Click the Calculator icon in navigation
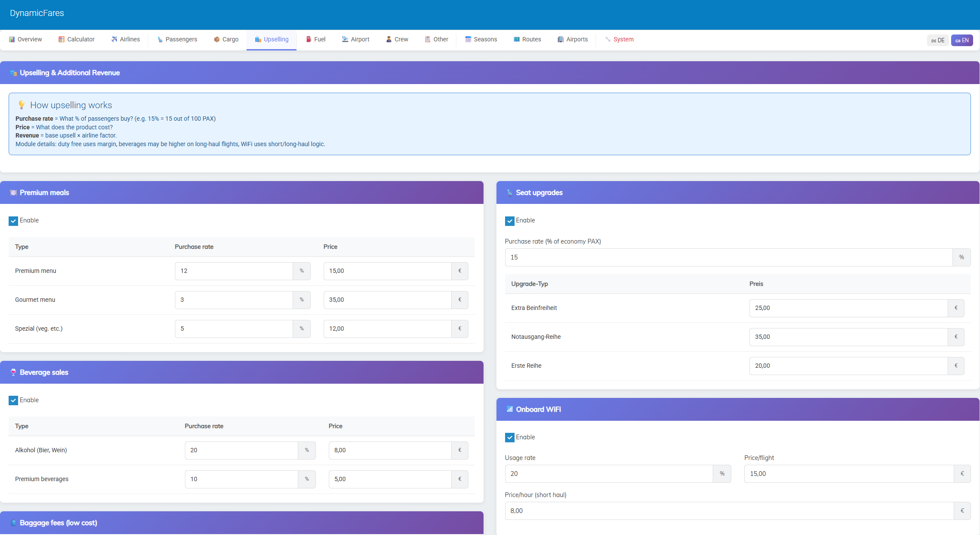 pos(62,39)
